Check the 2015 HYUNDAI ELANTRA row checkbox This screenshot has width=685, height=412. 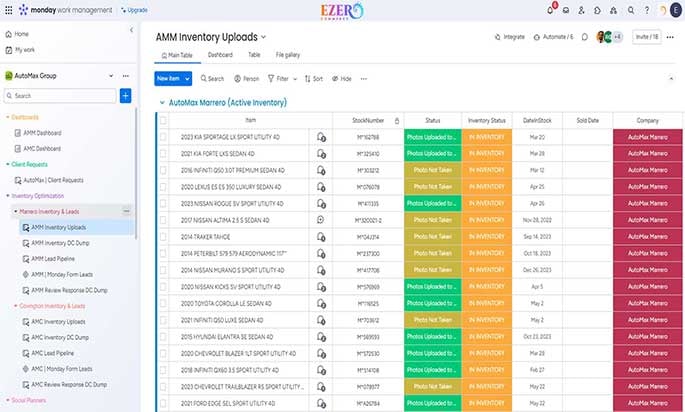[x=163, y=337]
